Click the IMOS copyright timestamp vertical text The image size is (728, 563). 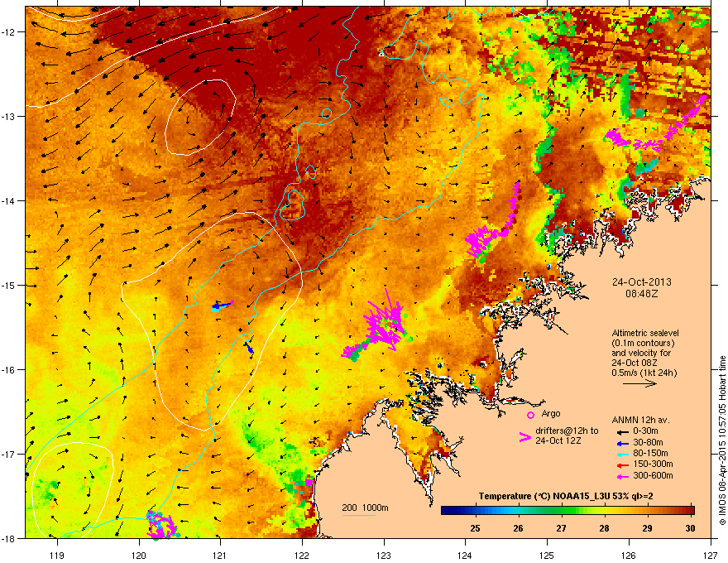(722, 440)
